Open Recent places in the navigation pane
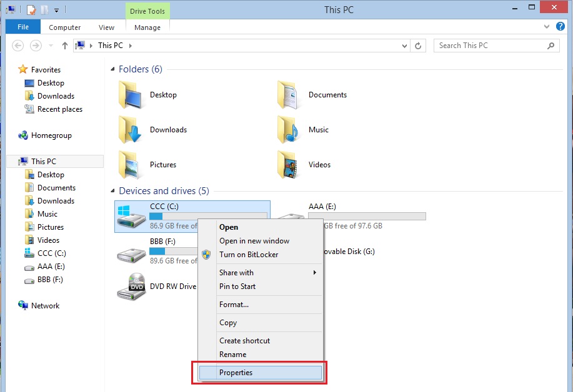 [60, 109]
